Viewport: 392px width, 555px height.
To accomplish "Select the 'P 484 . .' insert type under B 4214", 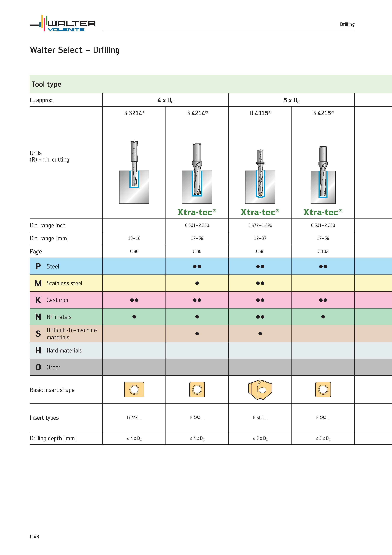I will pyautogui.click(x=197, y=418).
